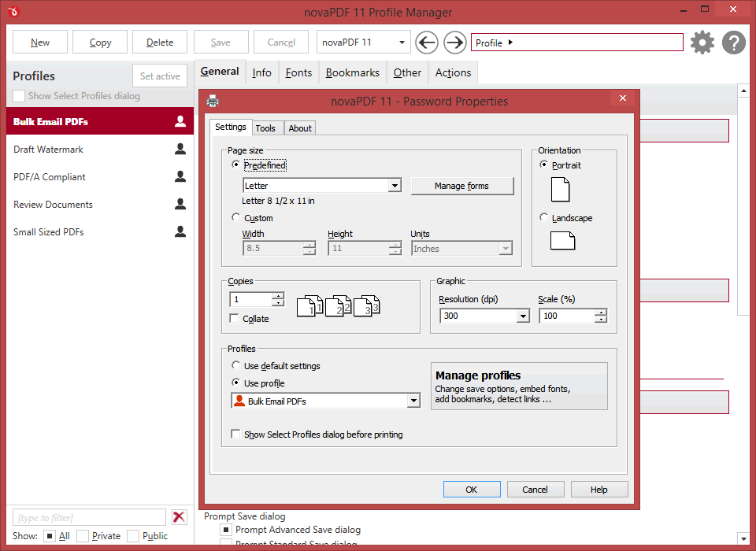756x551 pixels.
Task: Adjust the Scale percent spinner
Action: click(x=600, y=316)
